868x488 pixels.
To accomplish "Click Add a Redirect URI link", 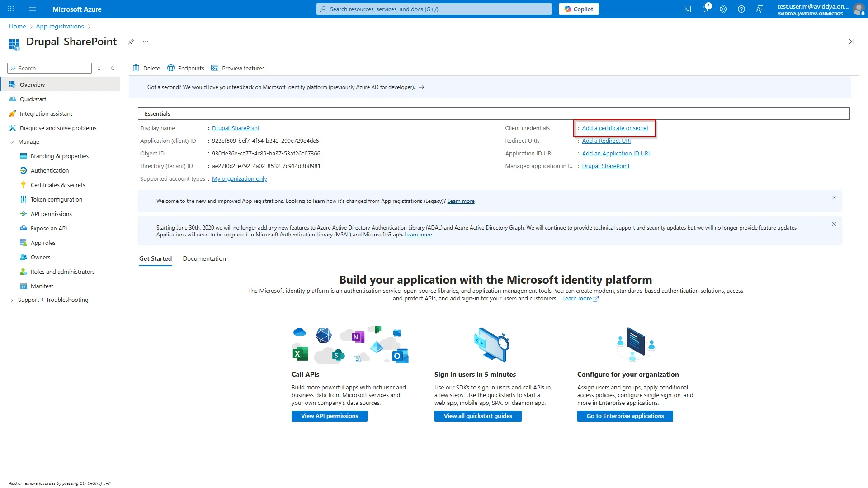I will coord(606,141).
